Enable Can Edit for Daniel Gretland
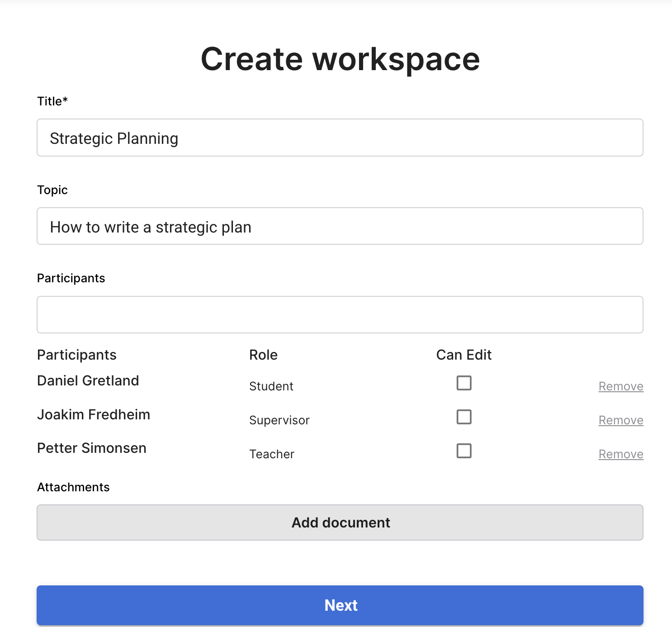This screenshot has width=672, height=627. pyautogui.click(x=464, y=383)
